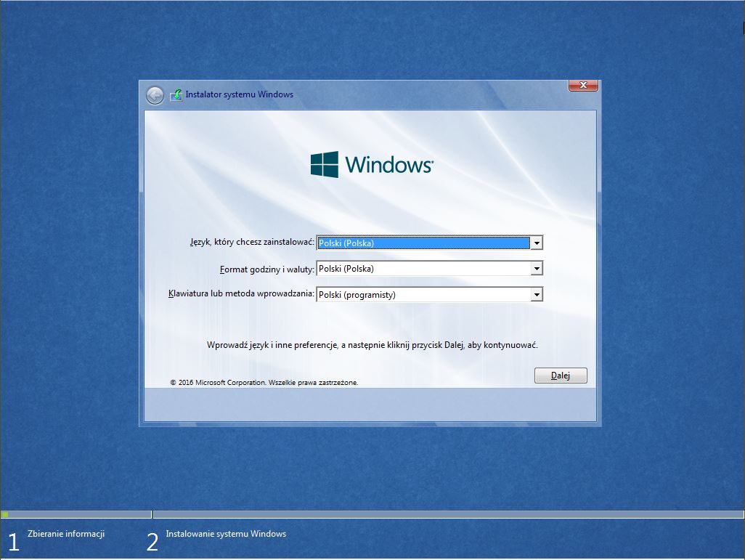Select step 2 Instalowanie systemu Windows

tap(226, 534)
